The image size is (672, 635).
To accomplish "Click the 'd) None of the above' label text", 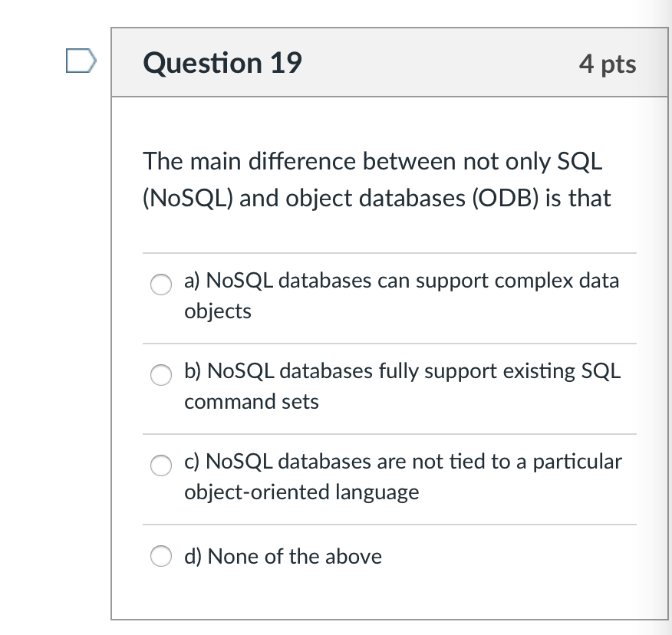I will pos(283,557).
